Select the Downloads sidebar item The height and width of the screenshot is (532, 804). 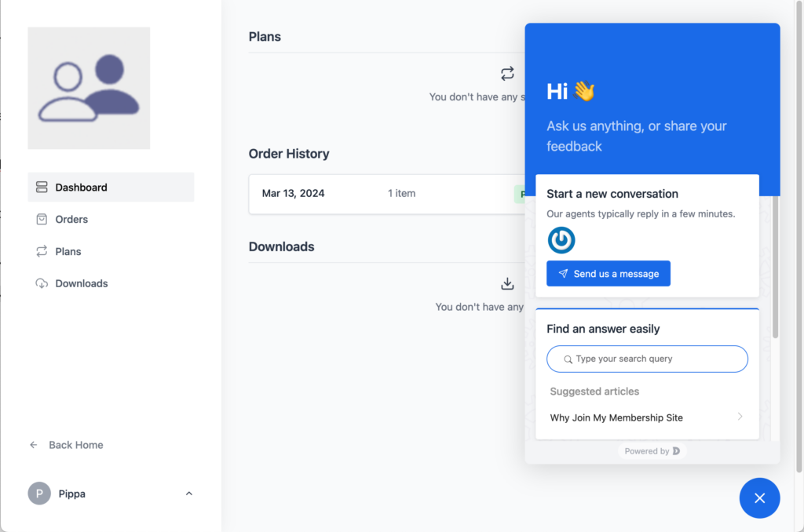[x=82, y=283]
